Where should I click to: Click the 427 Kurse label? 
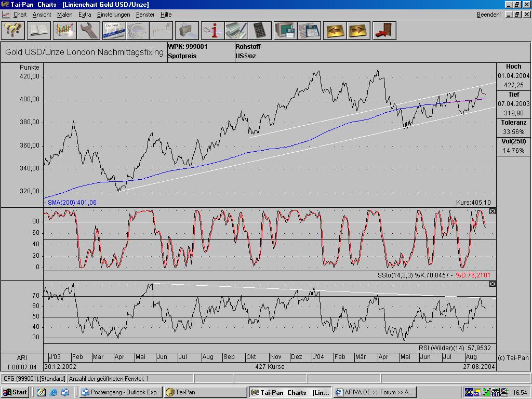(x=270, y=366)
